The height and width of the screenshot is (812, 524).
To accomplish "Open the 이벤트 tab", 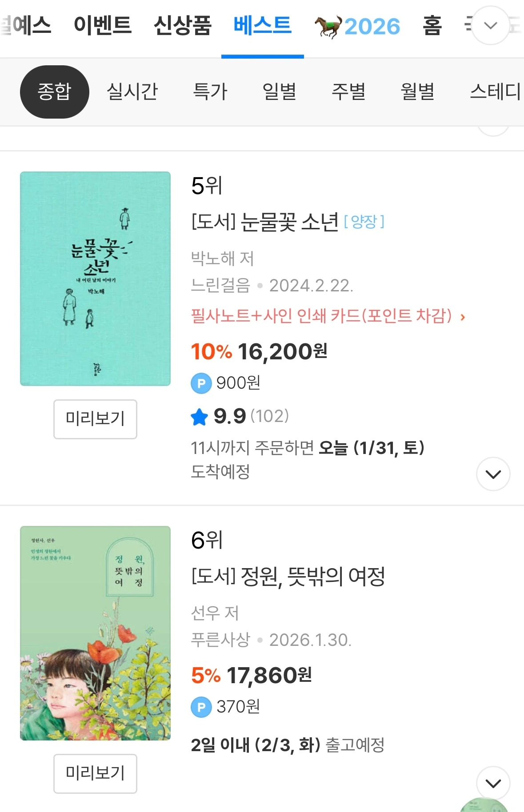I will (x=103, y=25).
